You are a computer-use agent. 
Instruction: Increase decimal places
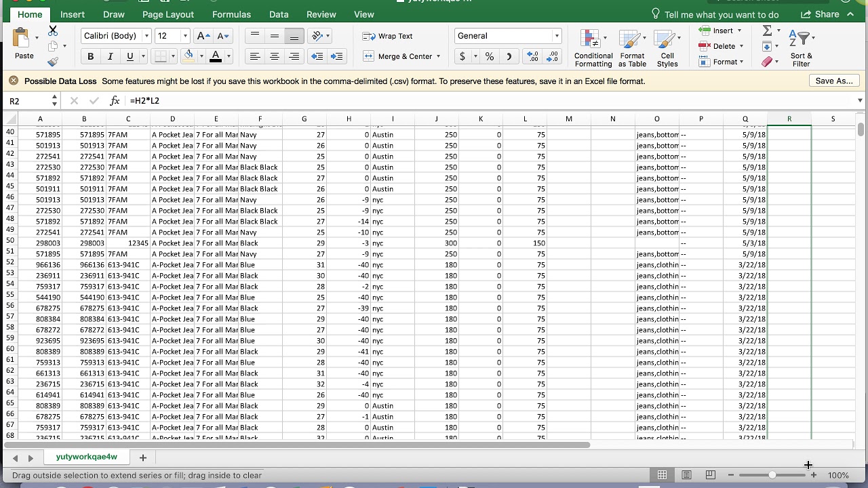(x=532, y=56)
